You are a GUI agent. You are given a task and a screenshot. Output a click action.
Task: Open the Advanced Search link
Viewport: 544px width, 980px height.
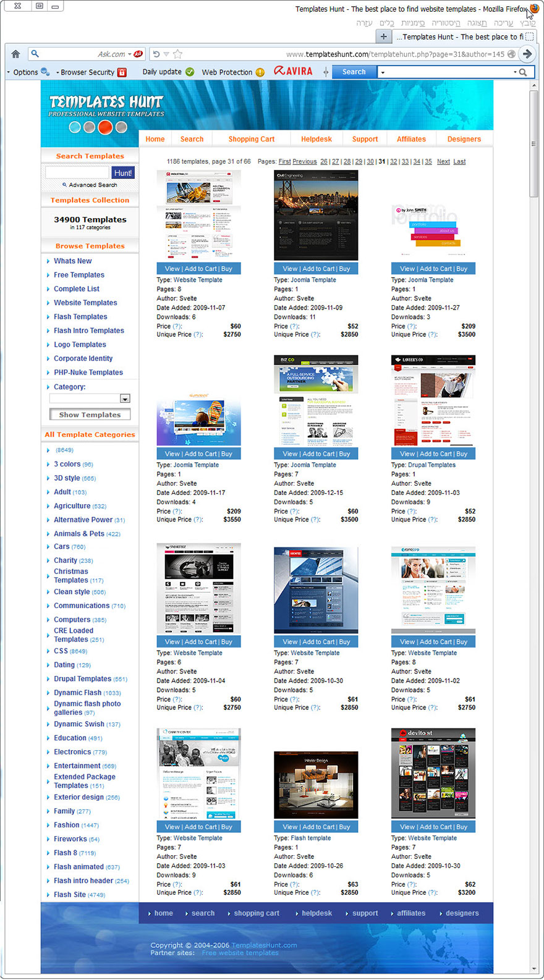[93, 185]
